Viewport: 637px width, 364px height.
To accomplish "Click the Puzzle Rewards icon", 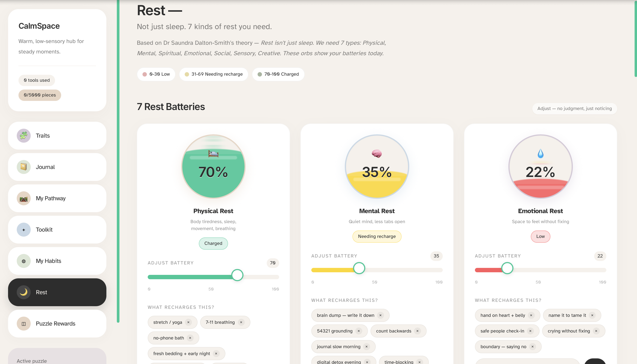I will click(x=24, y=323).
